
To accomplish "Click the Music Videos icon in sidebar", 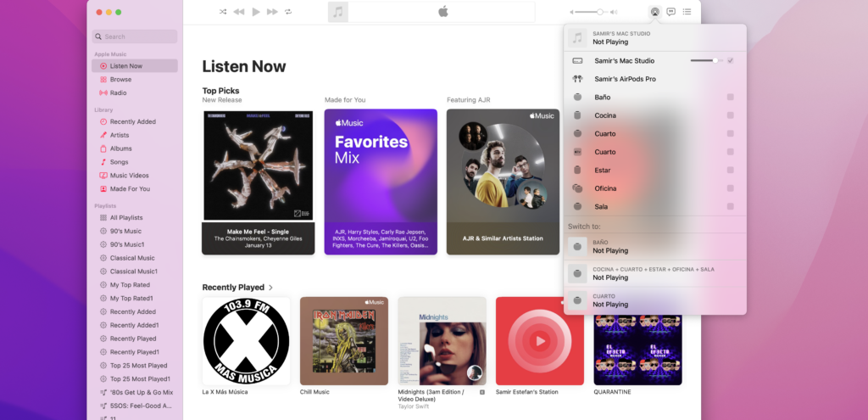I will [x=103, y=175].
